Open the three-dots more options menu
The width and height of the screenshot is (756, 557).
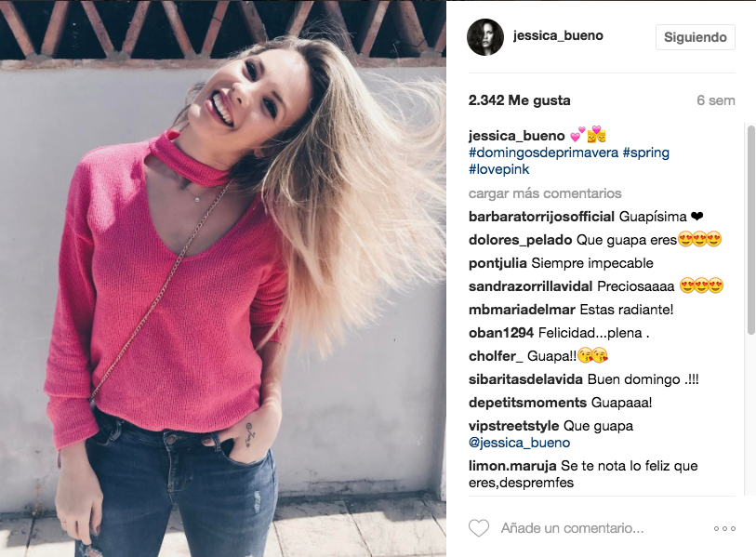click(x=724, y=528)
